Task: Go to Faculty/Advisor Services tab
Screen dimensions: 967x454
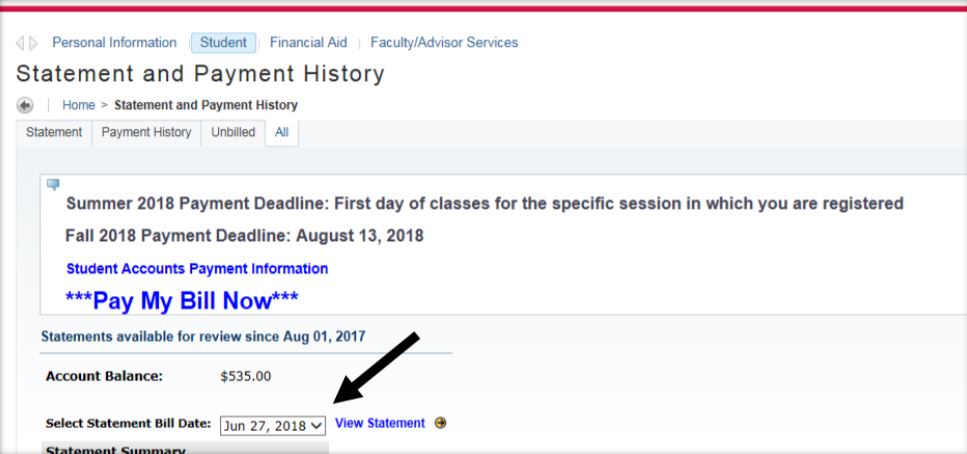Action: [x=444, y=43]
